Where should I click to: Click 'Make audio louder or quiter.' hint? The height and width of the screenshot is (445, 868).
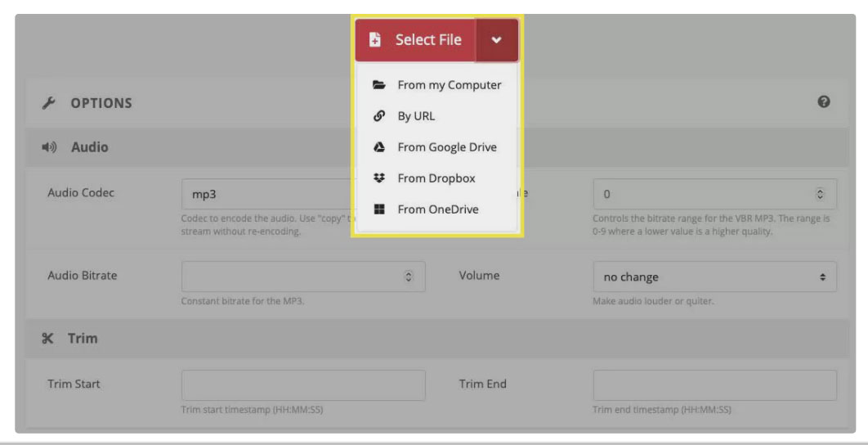[653, 302]
